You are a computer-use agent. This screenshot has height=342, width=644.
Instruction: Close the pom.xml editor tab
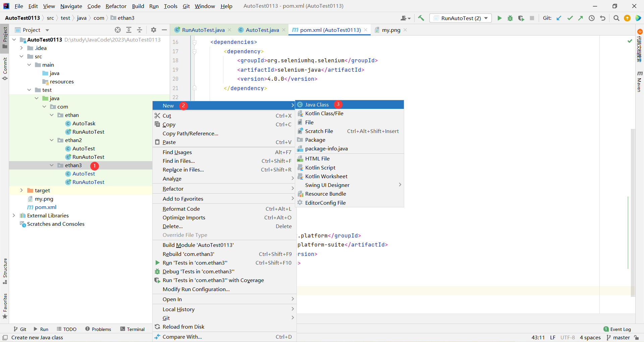366,30
